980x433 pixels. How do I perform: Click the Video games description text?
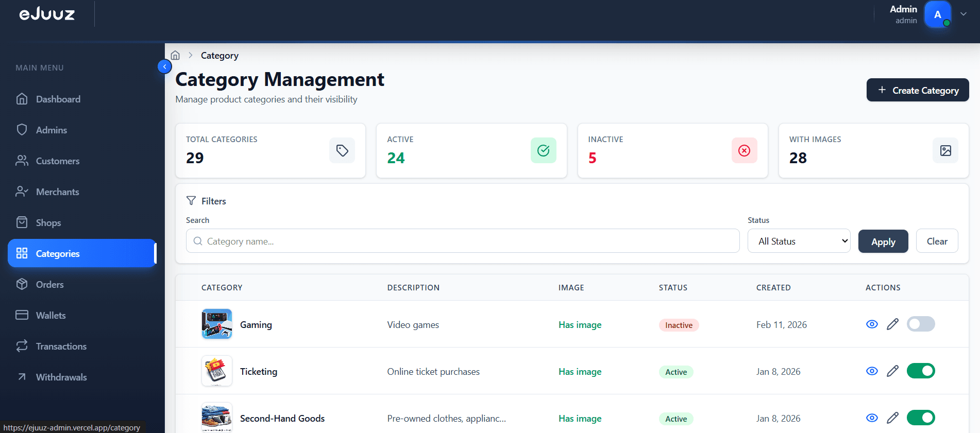pos(413,325)
